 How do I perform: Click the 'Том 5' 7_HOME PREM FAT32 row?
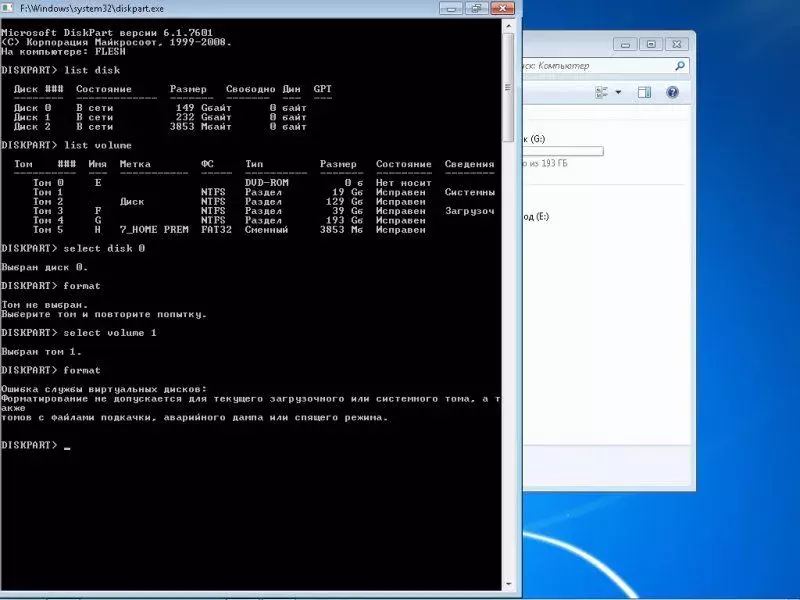pyautogui.click(x=229, y=230)
